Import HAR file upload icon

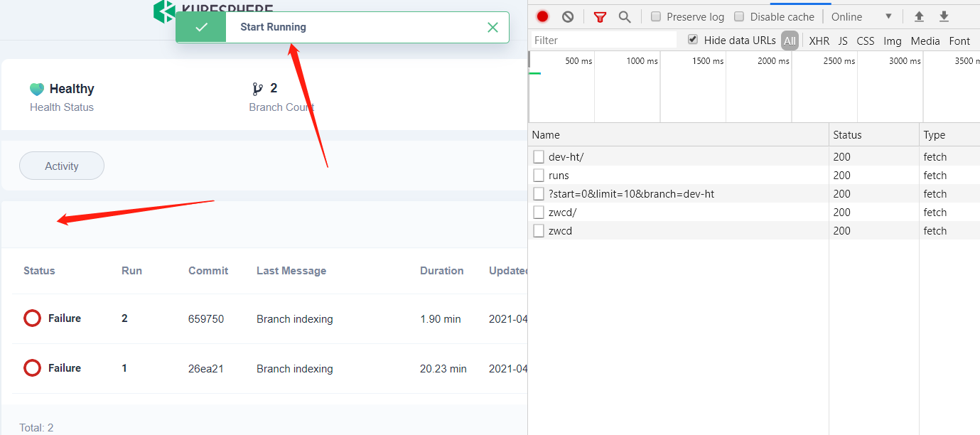[919, 16]
